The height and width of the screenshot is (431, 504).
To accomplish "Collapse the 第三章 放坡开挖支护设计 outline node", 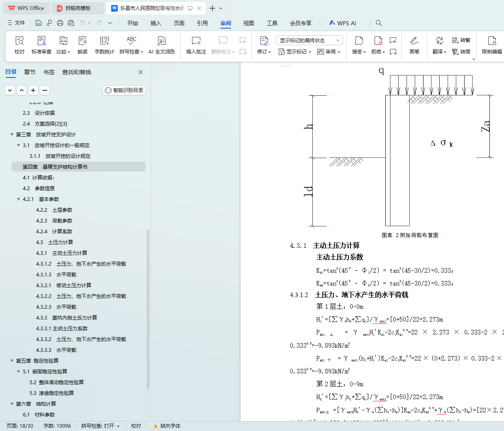I will pyautogui.click(x=12, y=134).
